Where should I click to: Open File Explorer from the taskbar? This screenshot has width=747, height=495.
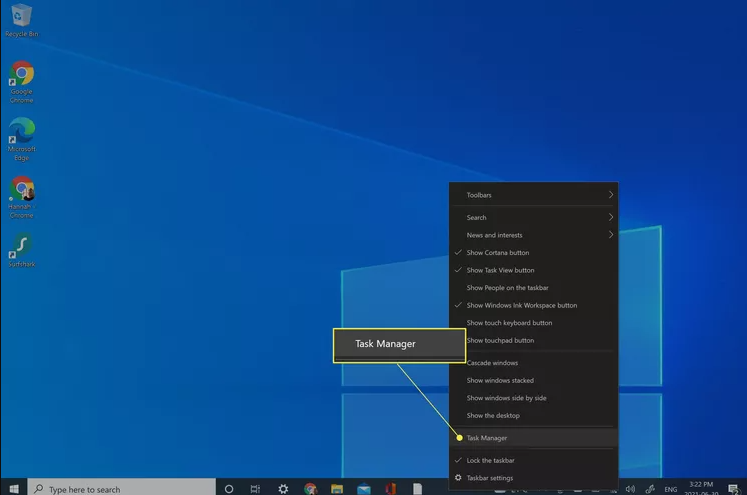[337, 489]
